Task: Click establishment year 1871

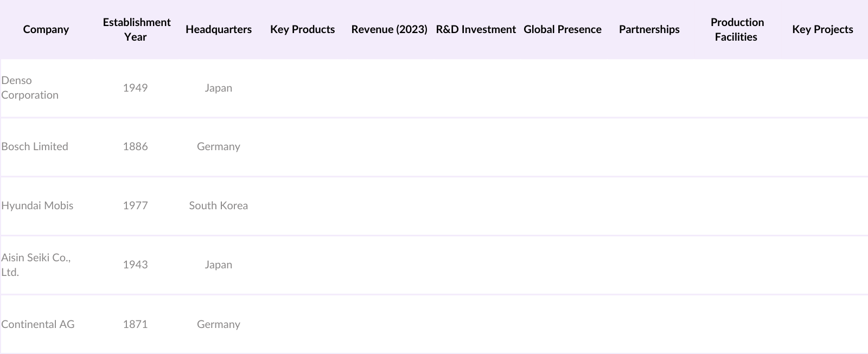Action: click(135, 324)
